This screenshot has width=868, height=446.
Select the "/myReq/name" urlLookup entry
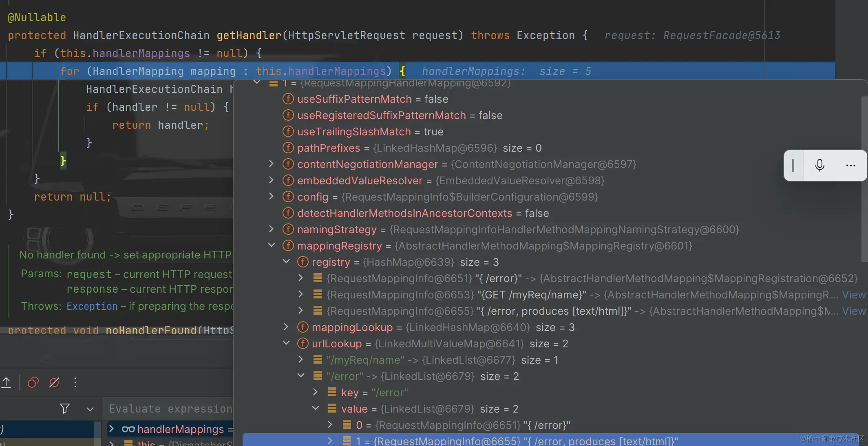[x=365, y=360]
